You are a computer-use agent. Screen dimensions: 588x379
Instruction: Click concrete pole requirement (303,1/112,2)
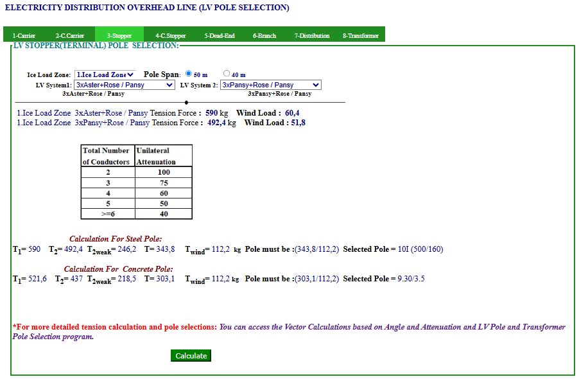click(317, 279)
